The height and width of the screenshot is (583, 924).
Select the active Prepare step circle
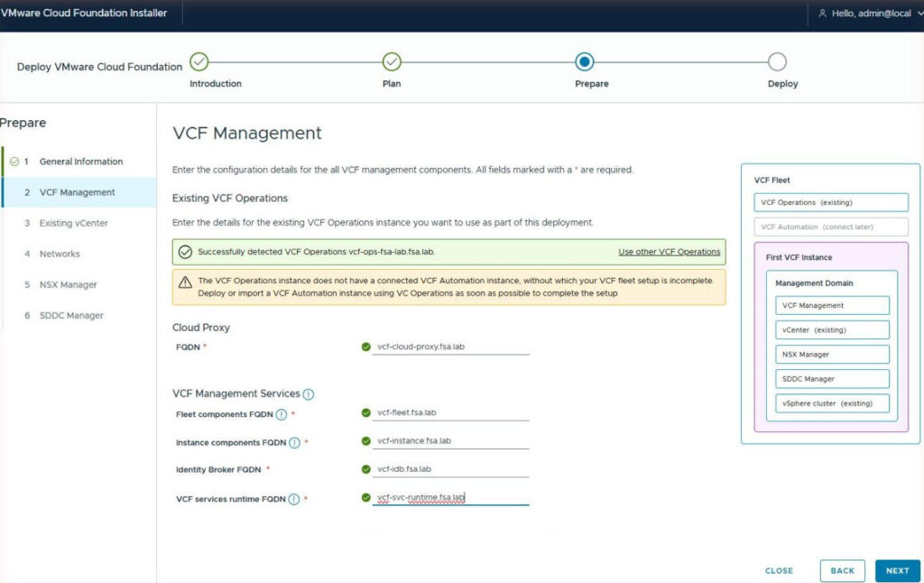point(584,61)
